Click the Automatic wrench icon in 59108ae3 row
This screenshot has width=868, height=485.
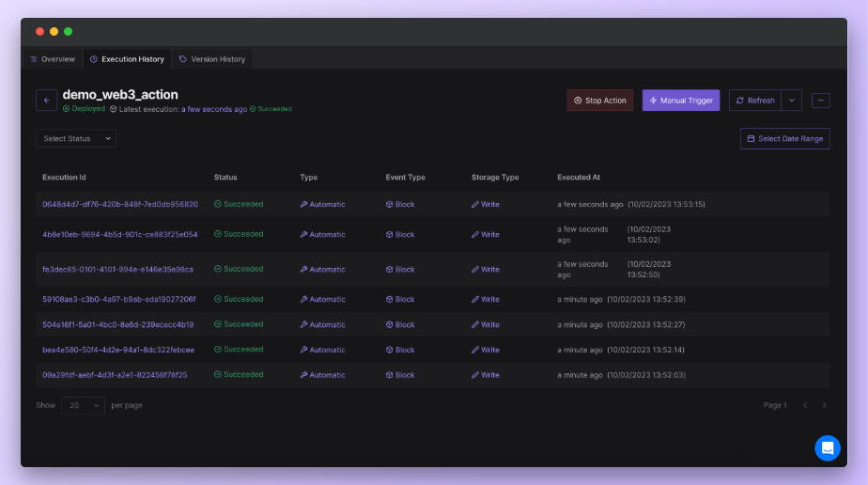[303, 299]
